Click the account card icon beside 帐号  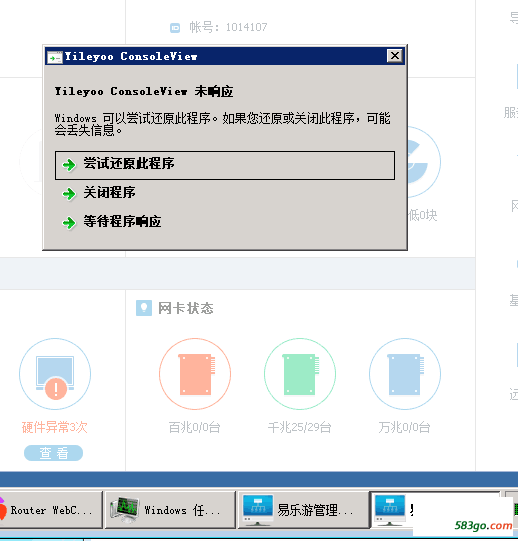point(175,28)
